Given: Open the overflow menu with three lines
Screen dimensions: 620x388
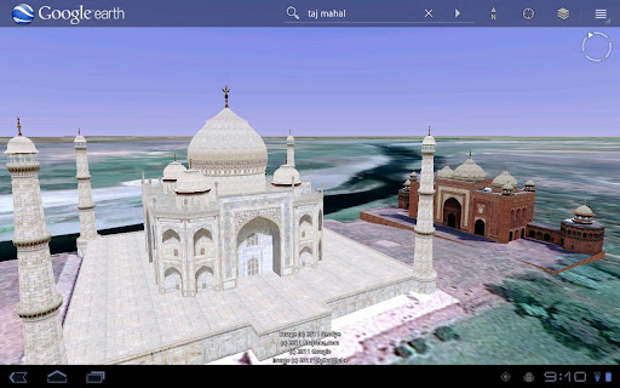Looking at the screenshot, I should (x=601, y=14).
